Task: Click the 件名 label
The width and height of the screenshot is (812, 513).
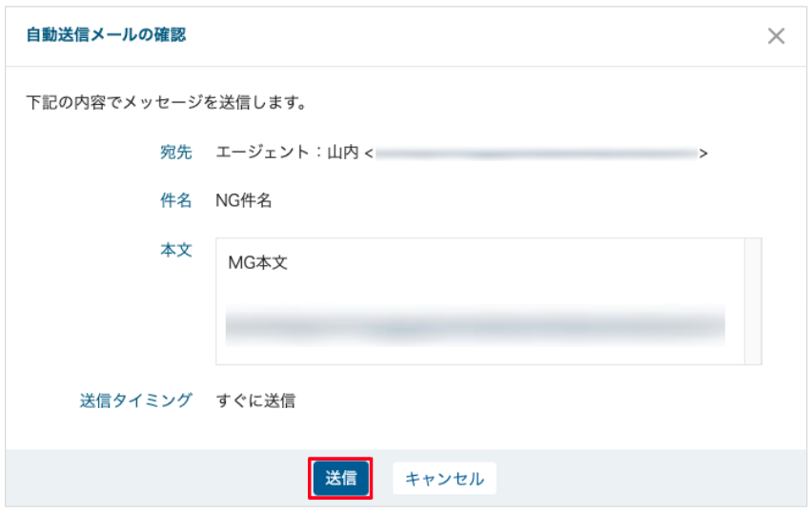Action: pyautogui.click(x=176, y=200)
